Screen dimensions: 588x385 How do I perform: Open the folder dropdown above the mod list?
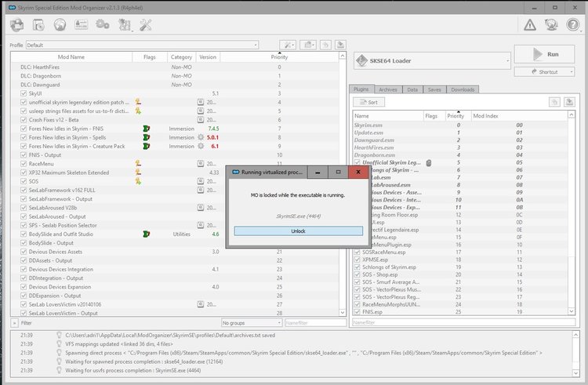tap(308, 45)
